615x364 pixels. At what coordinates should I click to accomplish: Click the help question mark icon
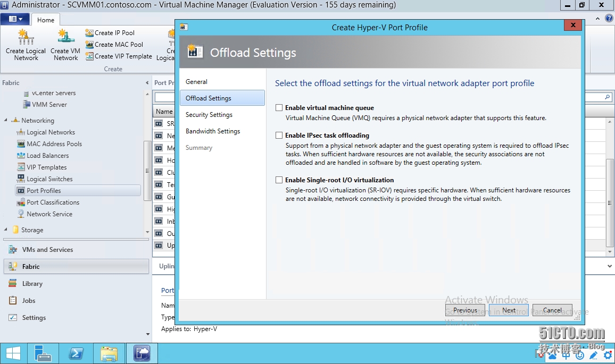click(609, 19)
